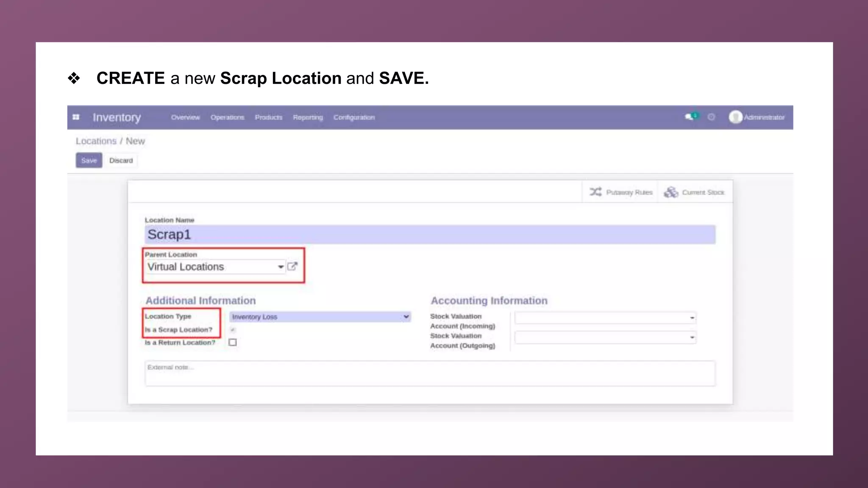Click the Current Stock boxes icon
Image resolution: width=868 pixels, height=488 pixels.
click(x=671, y=192)
